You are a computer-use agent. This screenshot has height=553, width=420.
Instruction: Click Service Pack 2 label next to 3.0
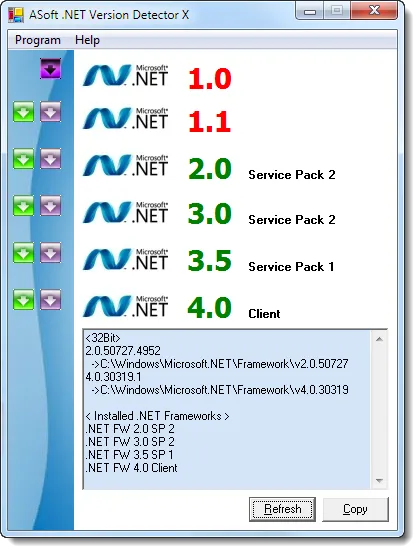(x=292, y=220)
